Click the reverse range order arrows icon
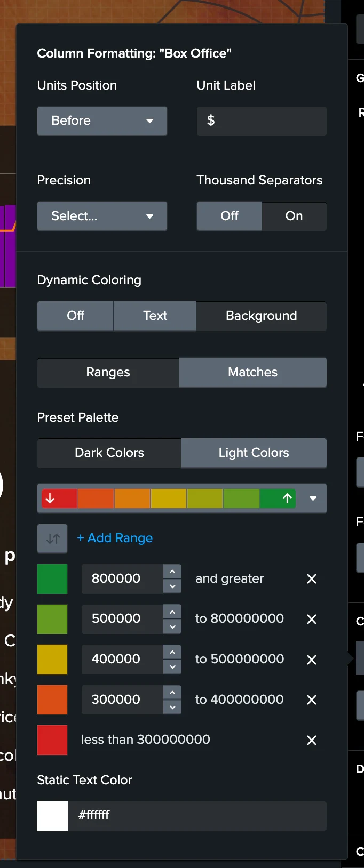This screenshot has height=868, width=364. tap(52, 539)
